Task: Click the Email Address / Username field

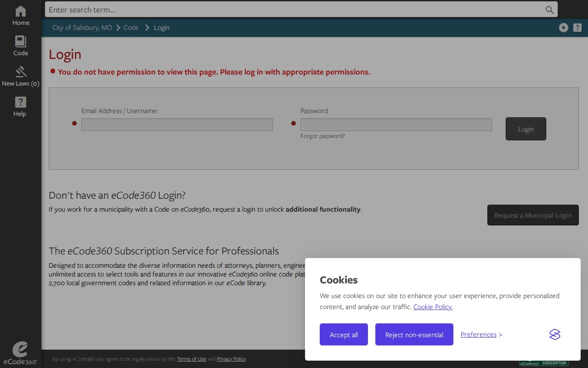Action: coord(177,125)
